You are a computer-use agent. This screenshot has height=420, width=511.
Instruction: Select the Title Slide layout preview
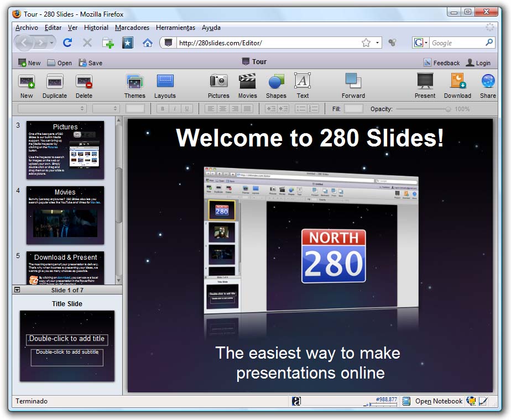click(x=67, y=346)
